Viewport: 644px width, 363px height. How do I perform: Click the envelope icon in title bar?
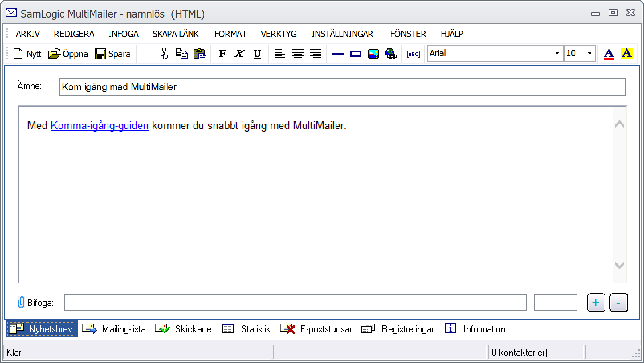click(x=11, y=13)
